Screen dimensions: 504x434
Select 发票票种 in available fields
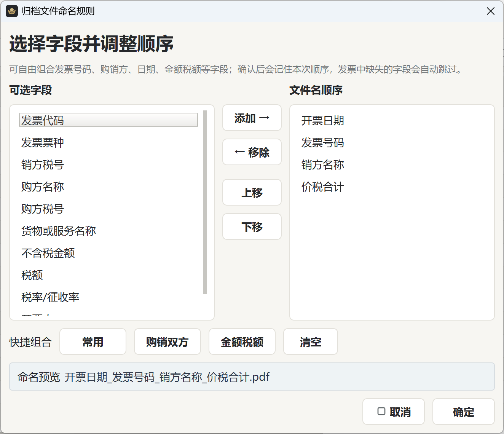coord(108,142)
